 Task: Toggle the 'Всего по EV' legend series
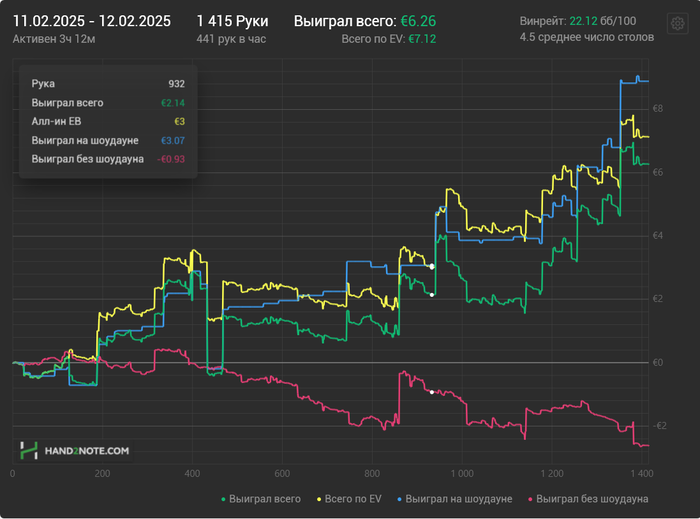[349, 499]
